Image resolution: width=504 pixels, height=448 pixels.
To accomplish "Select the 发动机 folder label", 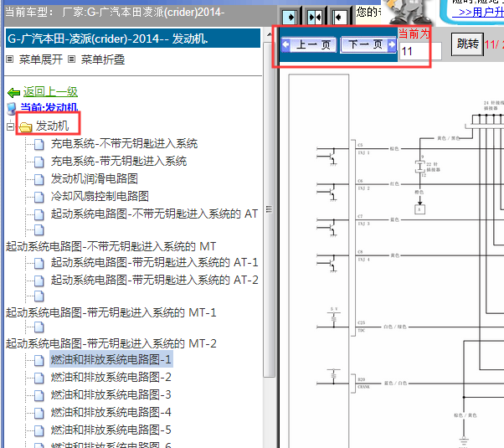I will point(52,126).
